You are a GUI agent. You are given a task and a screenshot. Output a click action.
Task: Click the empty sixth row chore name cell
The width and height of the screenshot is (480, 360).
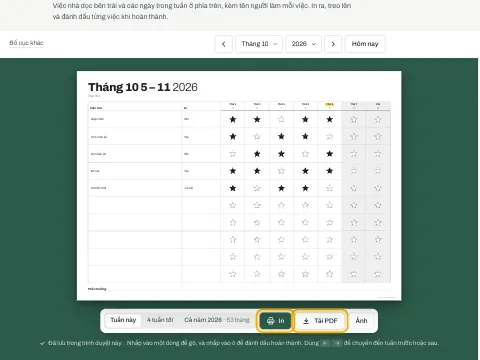(x=135, y=205)
